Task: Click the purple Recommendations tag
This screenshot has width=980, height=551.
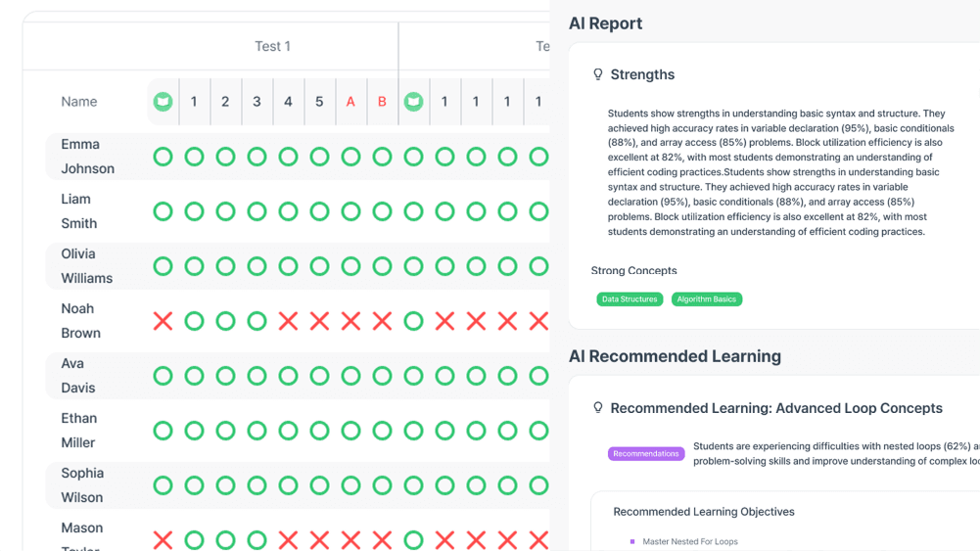Action: pos(645,453)
